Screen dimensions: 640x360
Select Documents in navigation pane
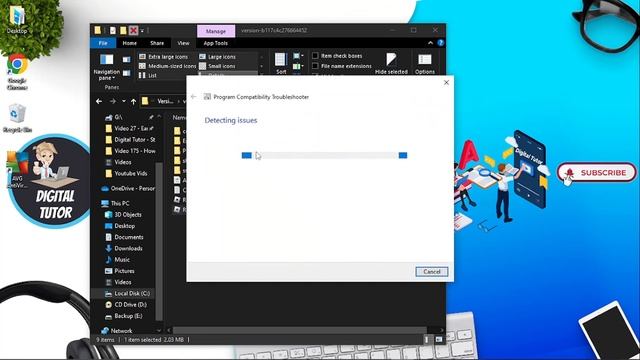124,237
